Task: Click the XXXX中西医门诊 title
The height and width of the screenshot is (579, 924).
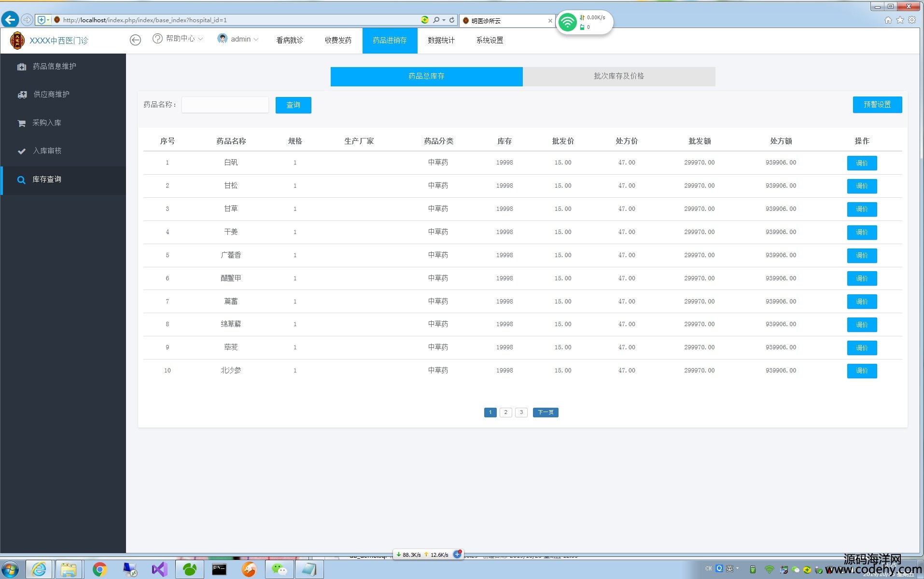Action: point(59,41)
